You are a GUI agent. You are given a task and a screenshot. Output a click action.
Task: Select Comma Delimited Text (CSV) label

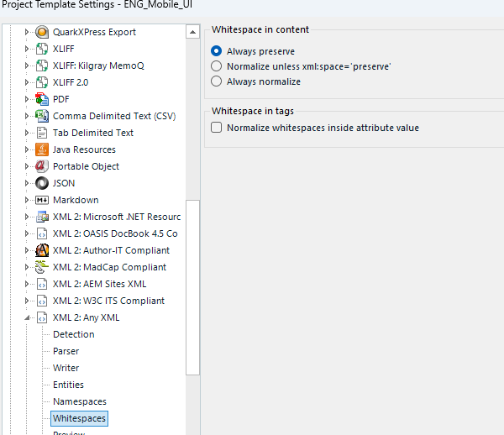(x=114, y=116)
